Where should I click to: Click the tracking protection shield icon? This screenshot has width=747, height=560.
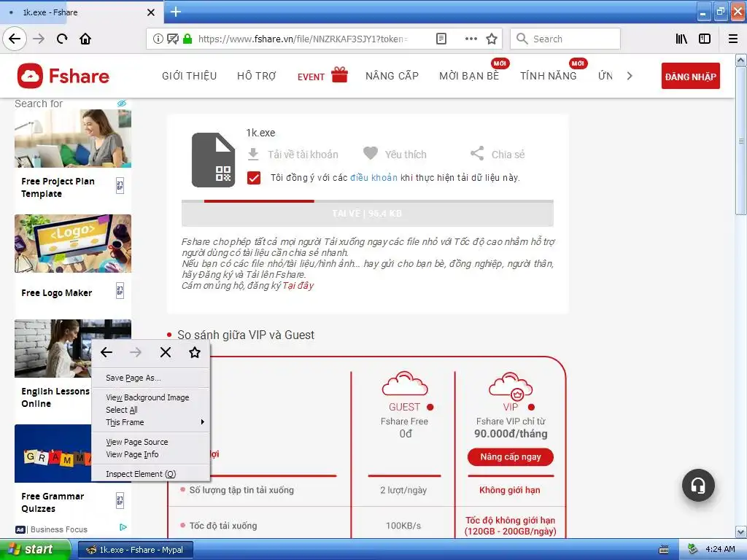172,39
